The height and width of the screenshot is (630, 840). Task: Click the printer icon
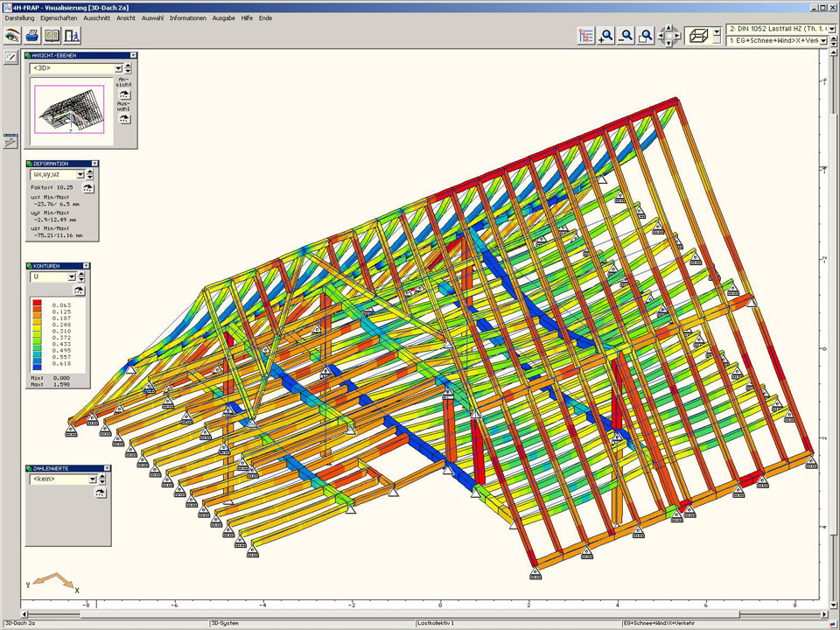(32, 36)
